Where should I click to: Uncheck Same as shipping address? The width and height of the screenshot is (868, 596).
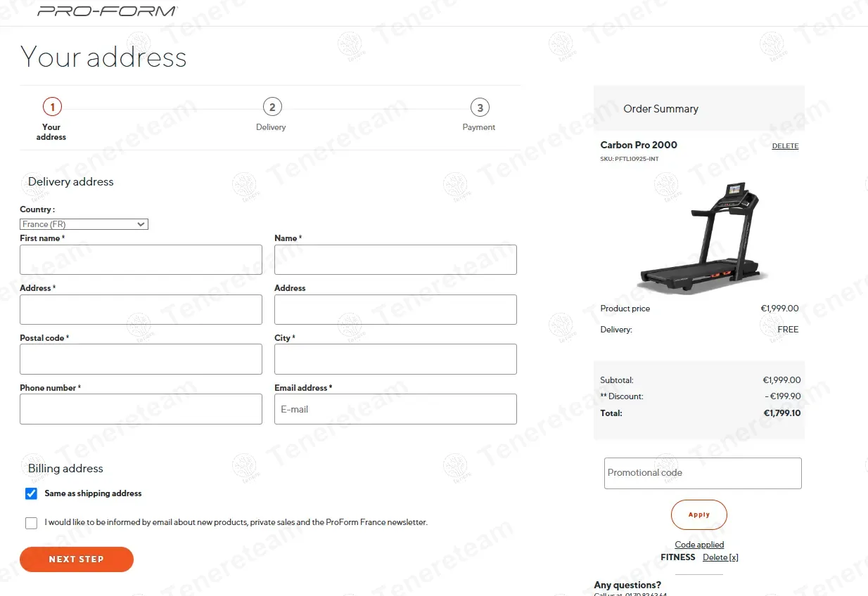(x=31, y=493)
